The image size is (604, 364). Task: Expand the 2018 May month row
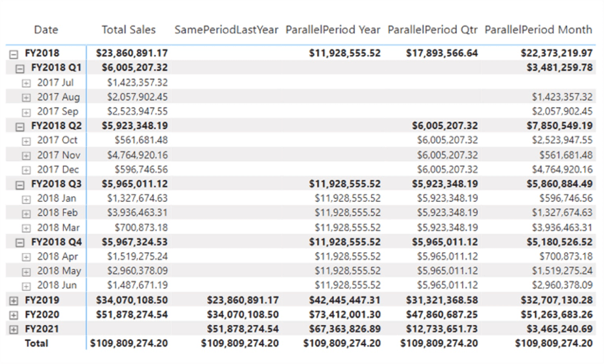tap(26, 271)
